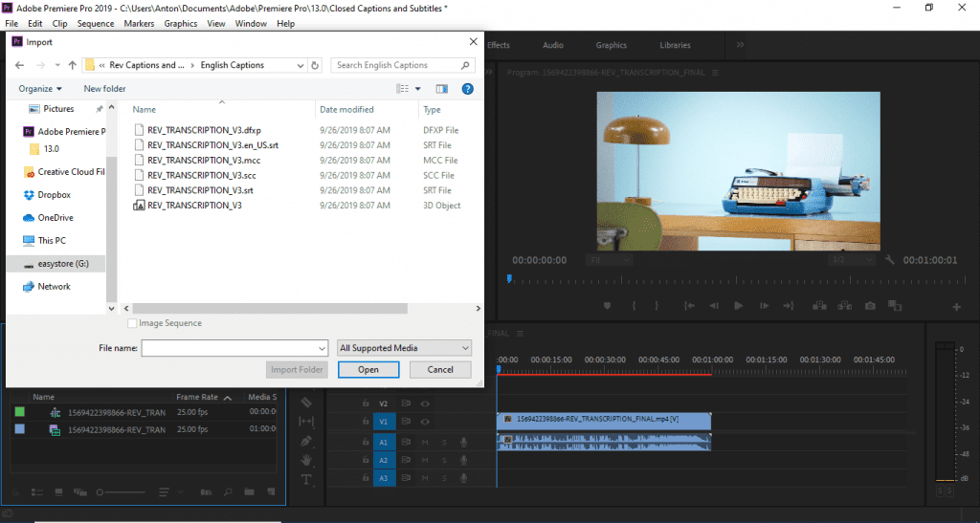Open the File name combo box dropdown arrow
Screen dimensions: 980x523
click(x=322, y=348)
